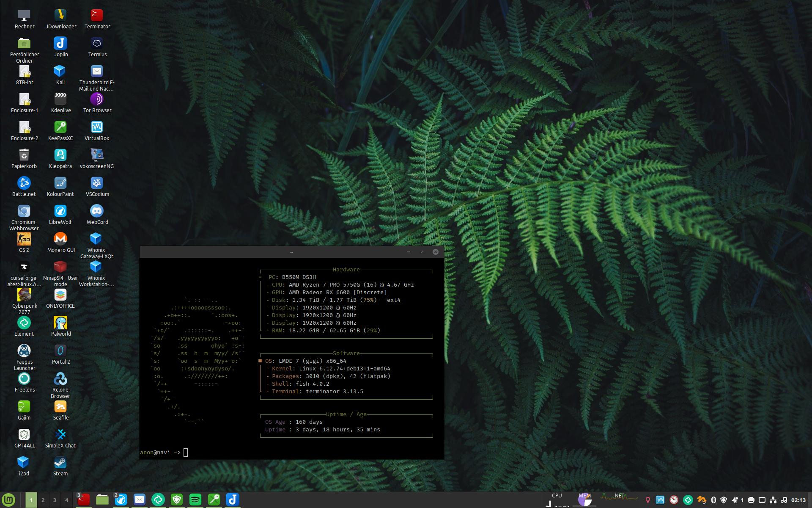Switch to workspace 4

pyautogui.click(x=66, y=500)
